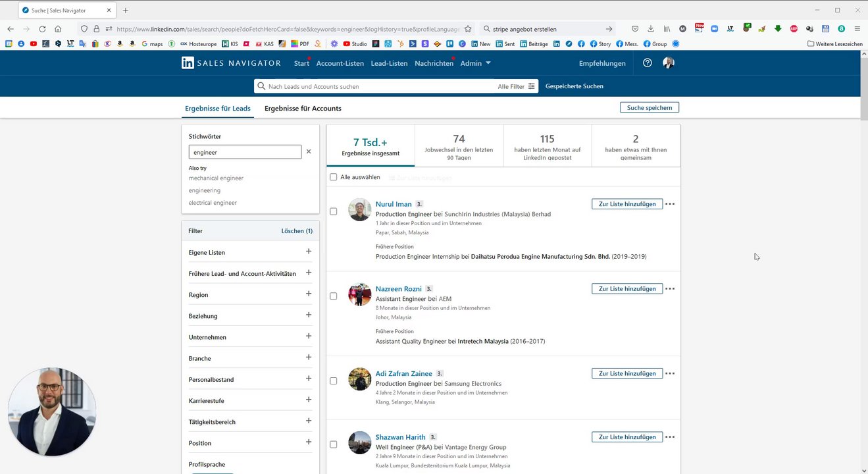
Task: Open Empfehlungen link
Action: tap(602, 63)
